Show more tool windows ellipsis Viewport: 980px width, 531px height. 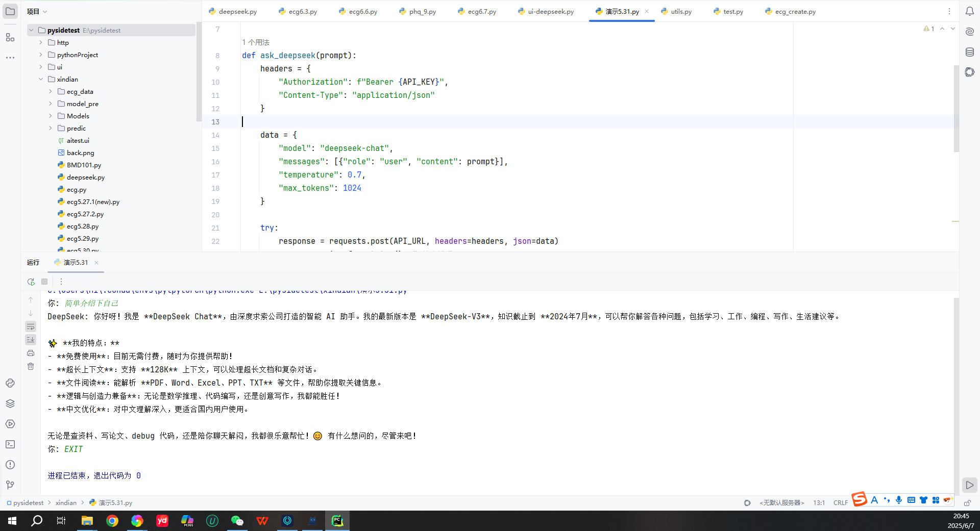pos(10,58)
